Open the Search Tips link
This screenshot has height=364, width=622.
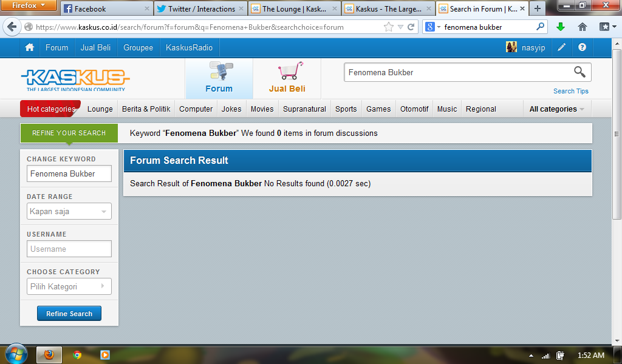click(571, 91)
